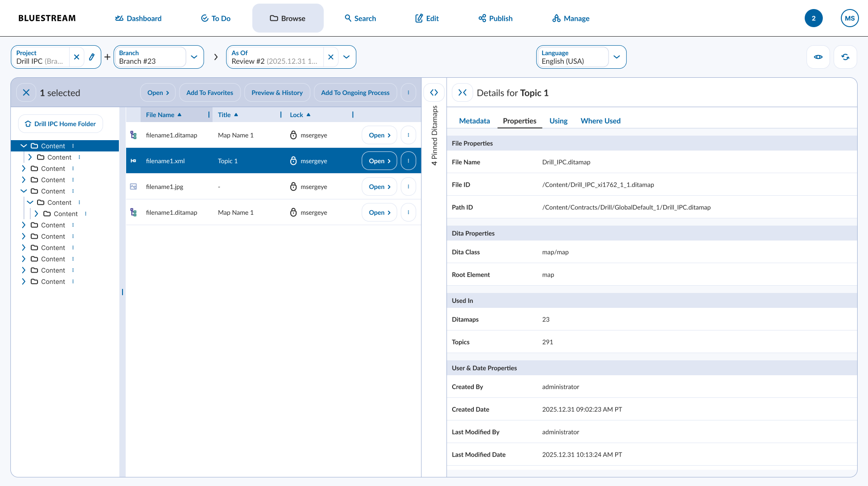This screenshot has width=868, height=486.
Task: Open the Publish menu
Action: point(495,18)
